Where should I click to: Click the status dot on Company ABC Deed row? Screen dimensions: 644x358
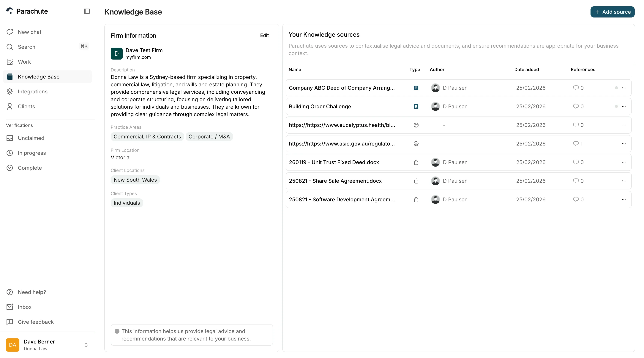point(616,88)
